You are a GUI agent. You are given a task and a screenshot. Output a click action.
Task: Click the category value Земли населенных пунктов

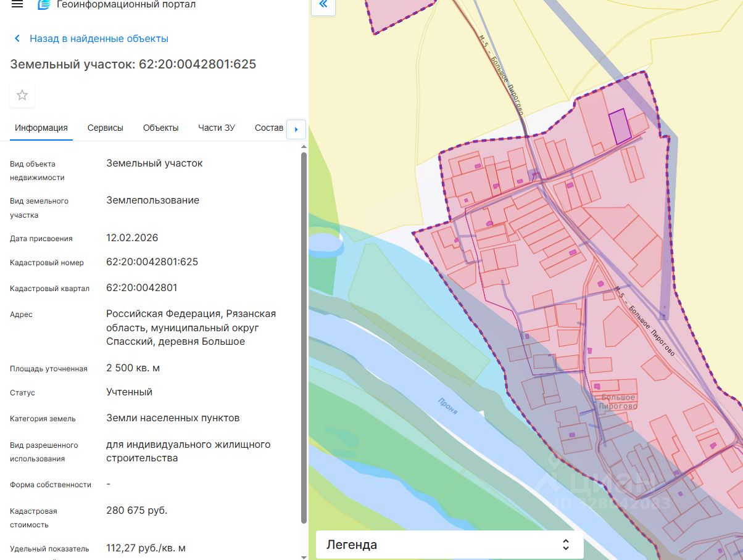click(x=173, y=418)
